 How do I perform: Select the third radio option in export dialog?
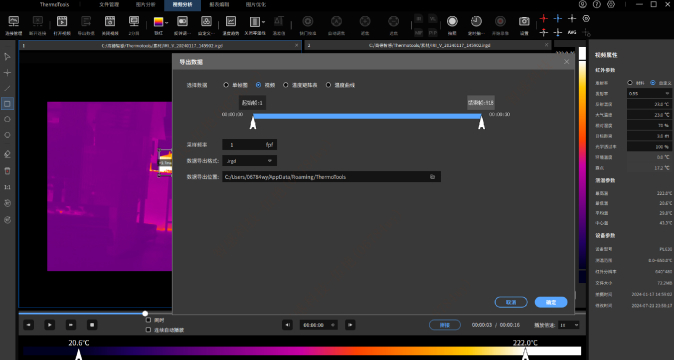click(286, 85)
